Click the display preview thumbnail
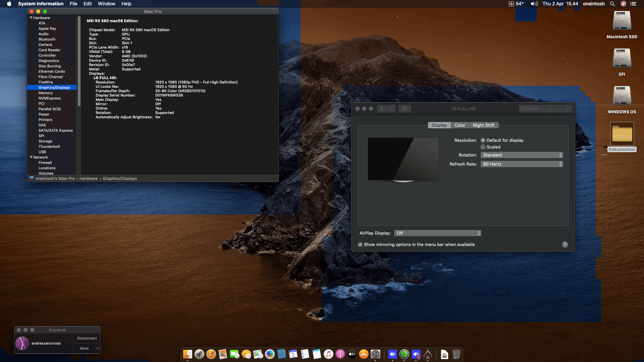The image size is (644, 362). pyautogui.click(x=403, y=160)
